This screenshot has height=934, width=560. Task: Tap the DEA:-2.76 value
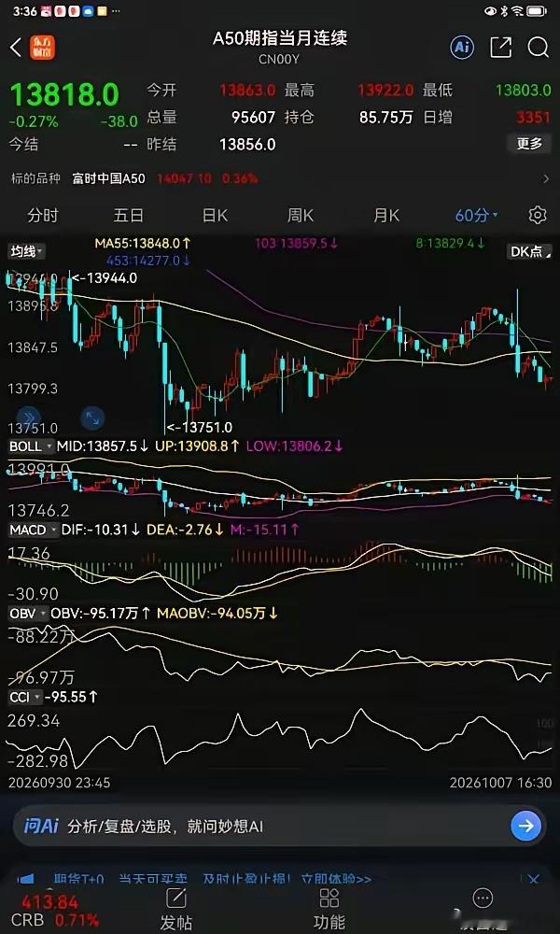(185, 529)
